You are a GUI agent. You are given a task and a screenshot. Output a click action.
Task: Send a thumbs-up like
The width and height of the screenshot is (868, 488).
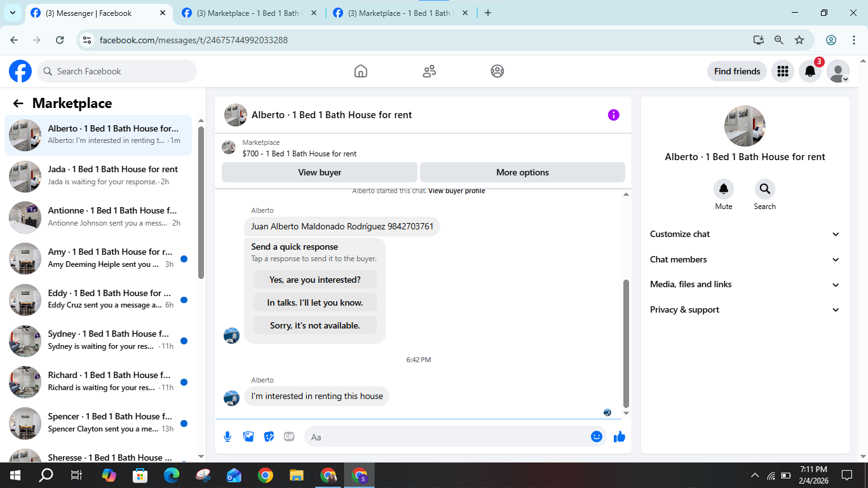pyautogui.click(x=620, y=437)
